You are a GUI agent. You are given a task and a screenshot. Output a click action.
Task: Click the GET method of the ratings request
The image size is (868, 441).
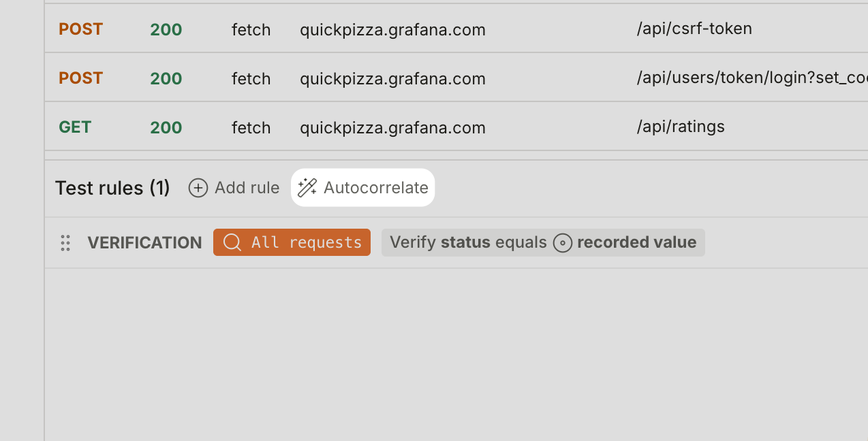point(75,127)
